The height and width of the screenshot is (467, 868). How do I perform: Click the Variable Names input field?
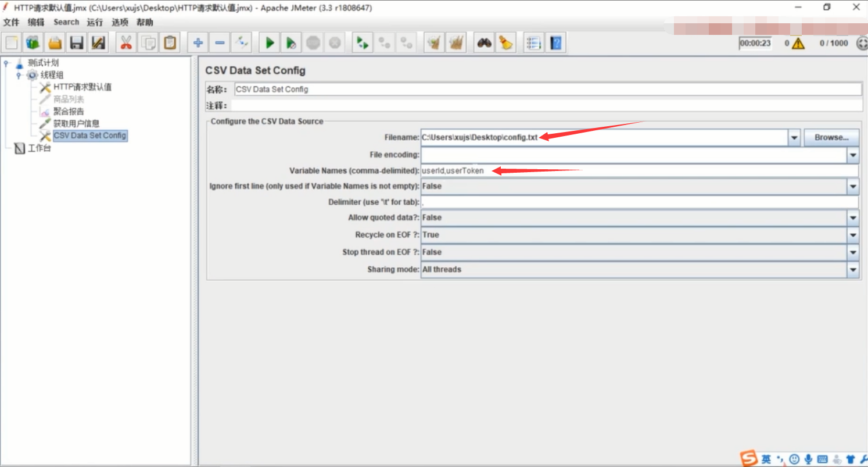click(x=639, y=171)
